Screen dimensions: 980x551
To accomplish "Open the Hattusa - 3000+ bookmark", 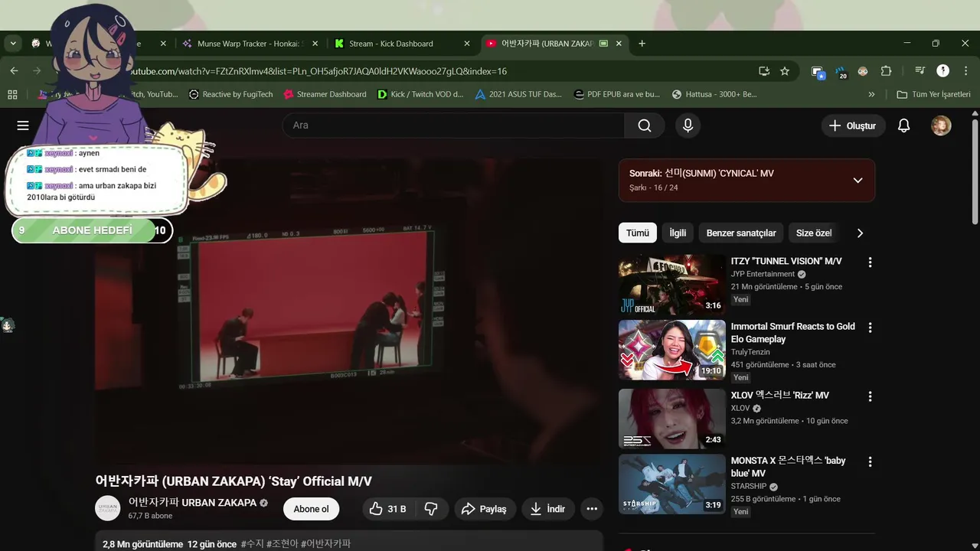I will click(714, 94).
